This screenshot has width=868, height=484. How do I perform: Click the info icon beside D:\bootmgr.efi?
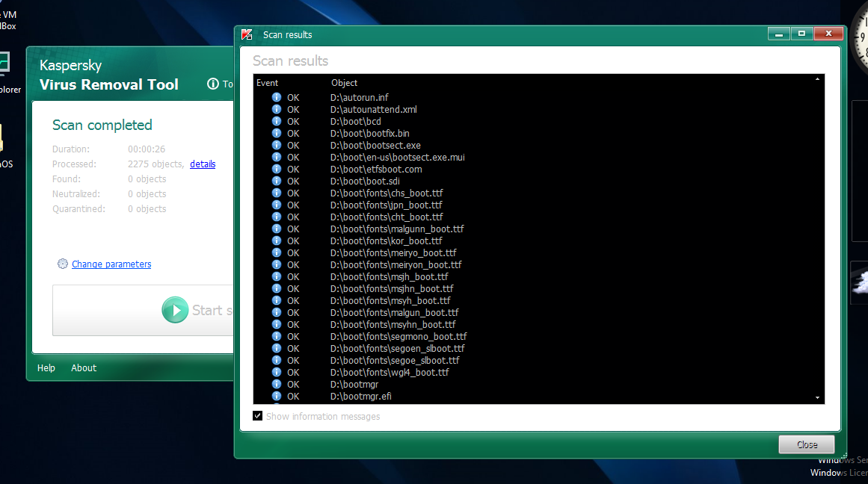click(x=276, y=396)
